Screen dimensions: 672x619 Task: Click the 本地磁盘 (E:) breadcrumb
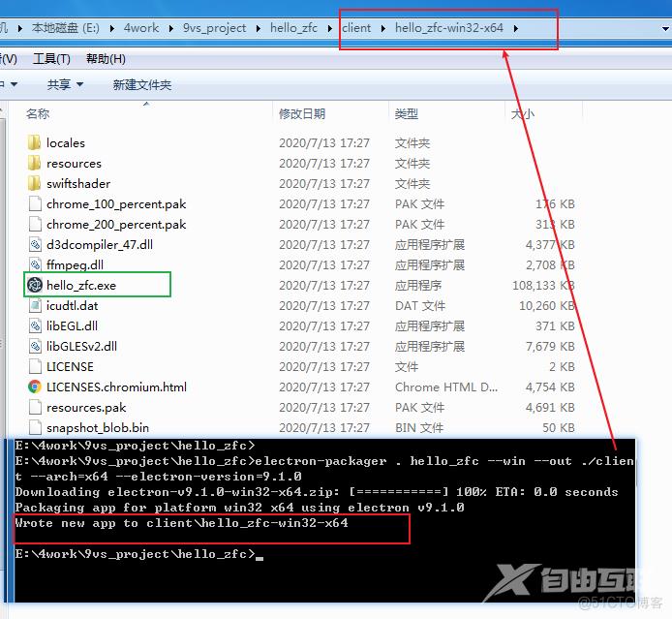pyautogui.click(x=66, y=28)
